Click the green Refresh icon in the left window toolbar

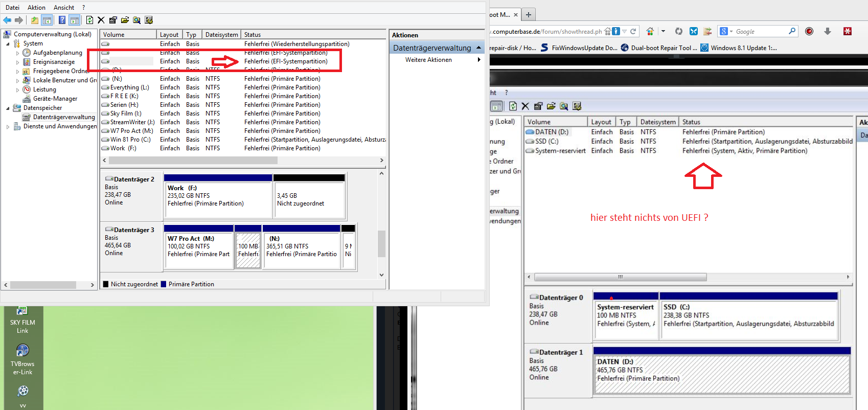pos(89,20)
